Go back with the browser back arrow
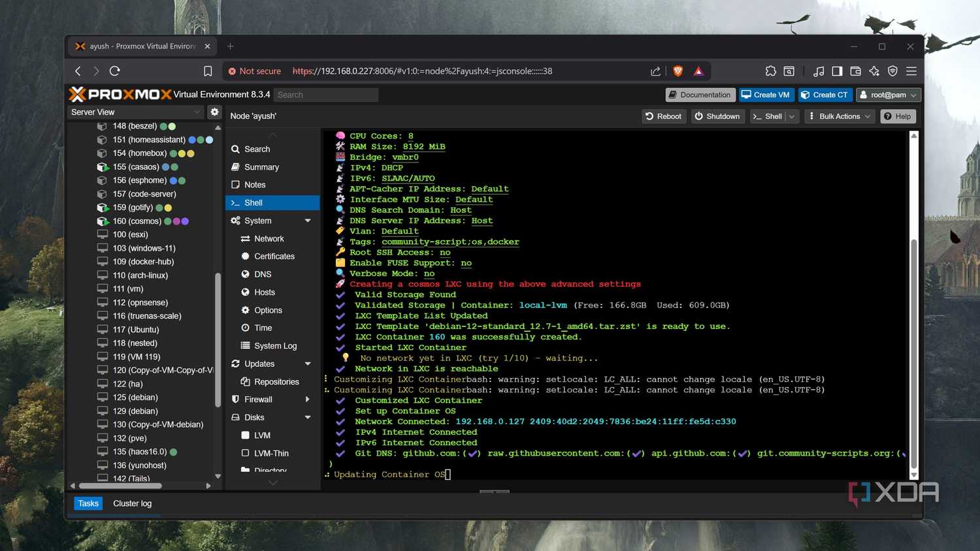Viewport: 980px width, 551px height. click(x=78, y=71)
